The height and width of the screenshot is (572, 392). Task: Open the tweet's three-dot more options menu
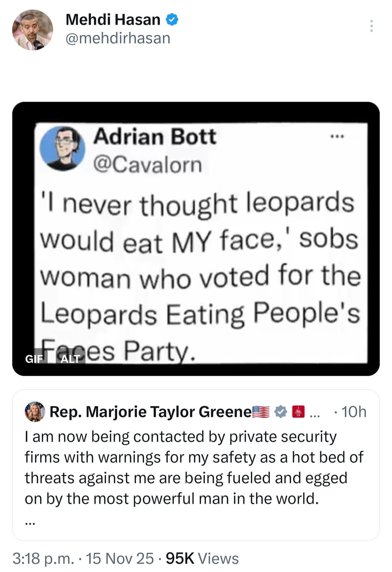coord(371,26)
